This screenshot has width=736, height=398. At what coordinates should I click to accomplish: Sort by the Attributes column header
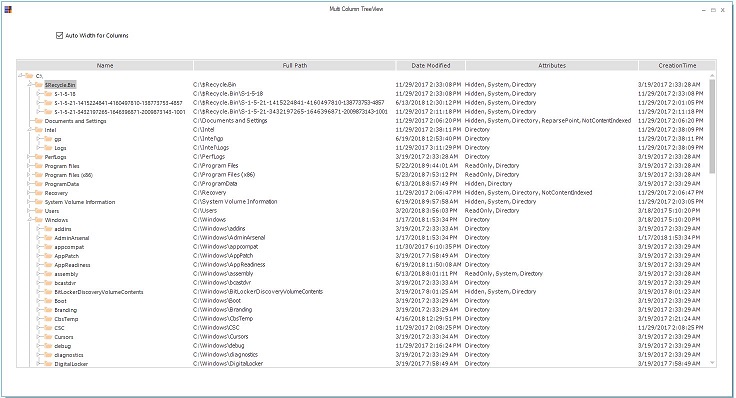click(552, 65)
